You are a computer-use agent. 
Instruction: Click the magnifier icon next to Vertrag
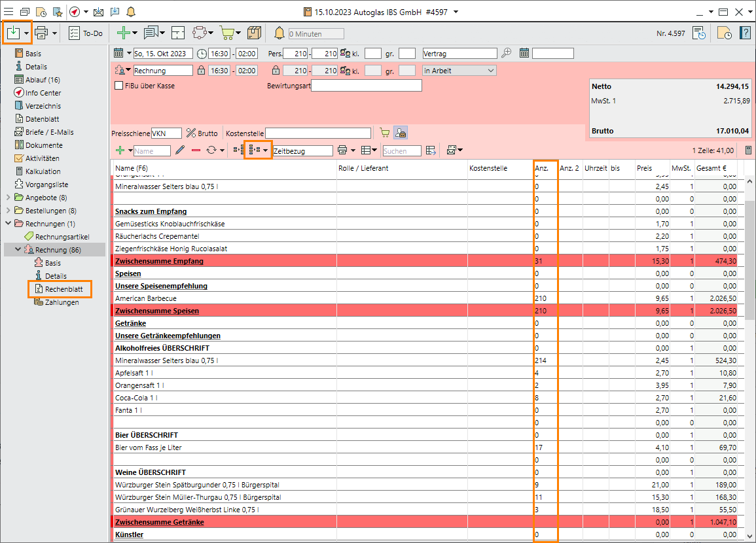point(506,54)
